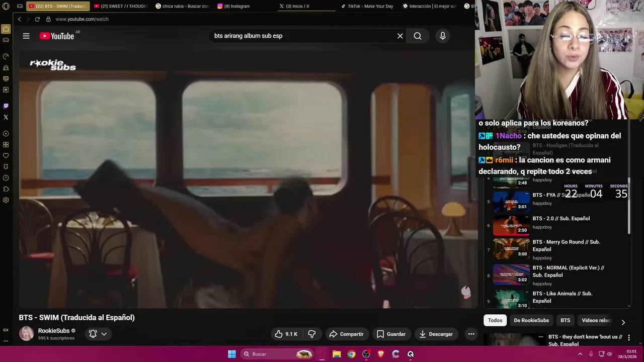644x362 pixels.
Task: Click the www.youtube.com/watch address bar
Action: [x=82, y=19]
